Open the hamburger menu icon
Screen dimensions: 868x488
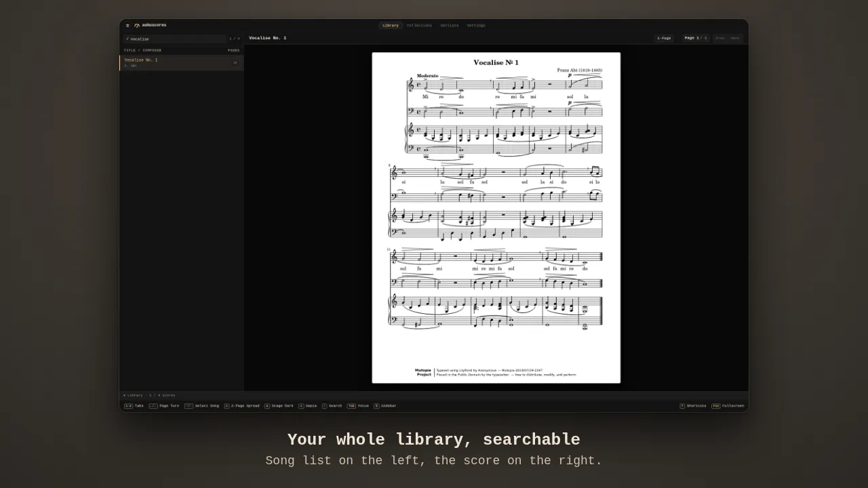pos(127,25)
